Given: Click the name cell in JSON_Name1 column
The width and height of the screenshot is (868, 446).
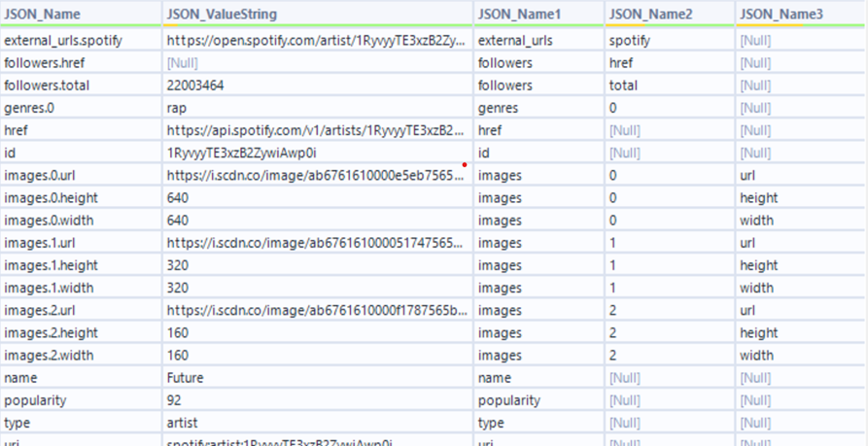Looking at the screenshot, I should (538, 378).
